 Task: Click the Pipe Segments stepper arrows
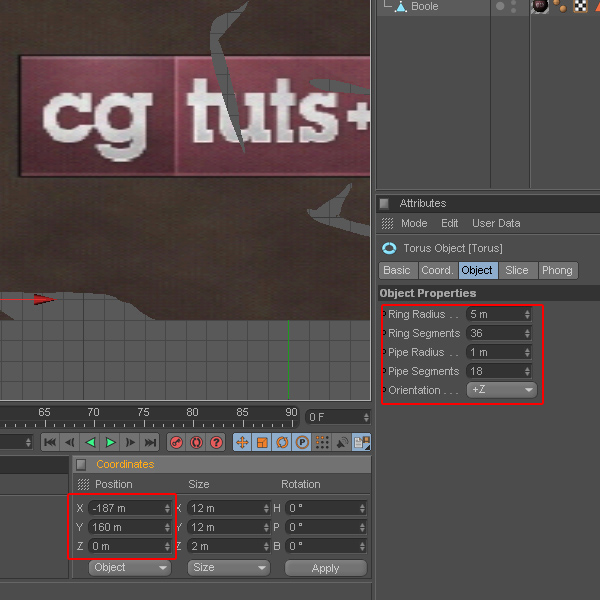[x=527, y=371]
